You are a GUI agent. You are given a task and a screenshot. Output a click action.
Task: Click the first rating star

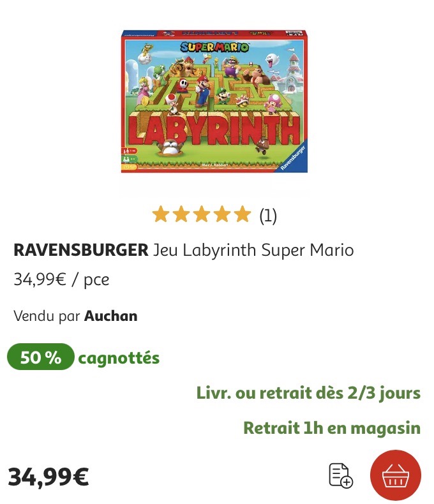[160, 215]
